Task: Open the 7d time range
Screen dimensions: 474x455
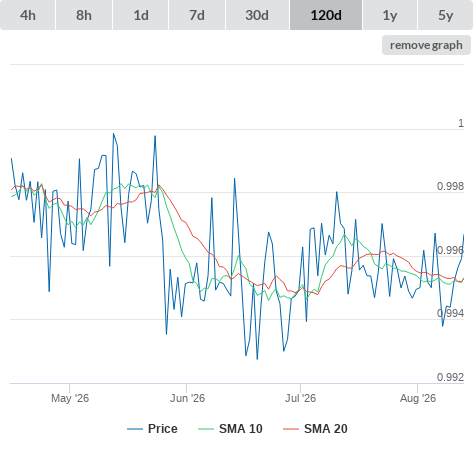Action: [197, 15]
